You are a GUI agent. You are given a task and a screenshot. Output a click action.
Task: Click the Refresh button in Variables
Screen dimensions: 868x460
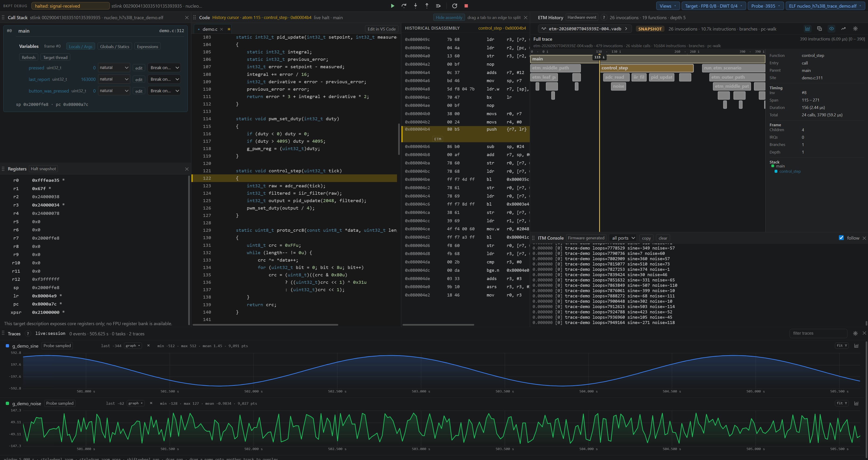coord(29,57)
